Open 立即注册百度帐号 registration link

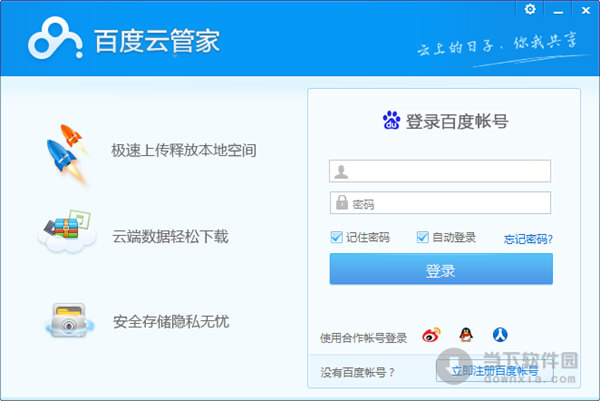(494, 370)
